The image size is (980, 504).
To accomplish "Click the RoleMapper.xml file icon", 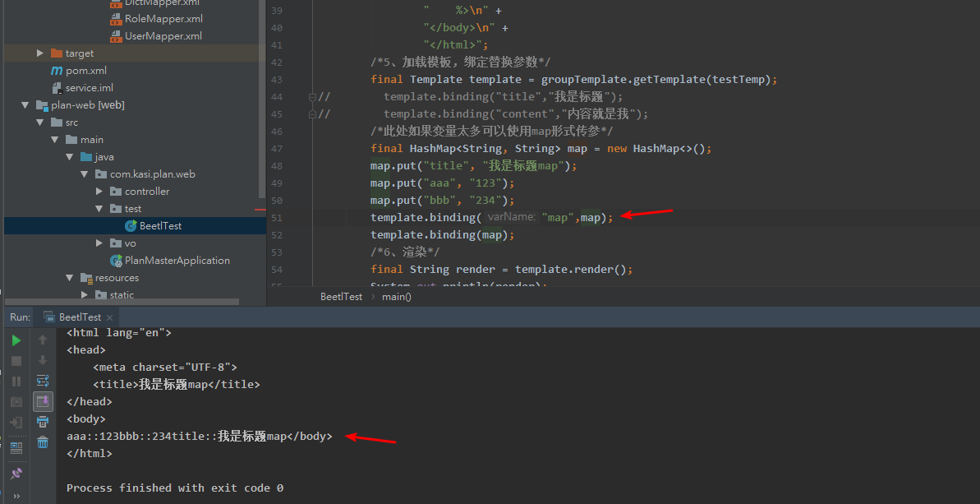I will coord(116,19).
